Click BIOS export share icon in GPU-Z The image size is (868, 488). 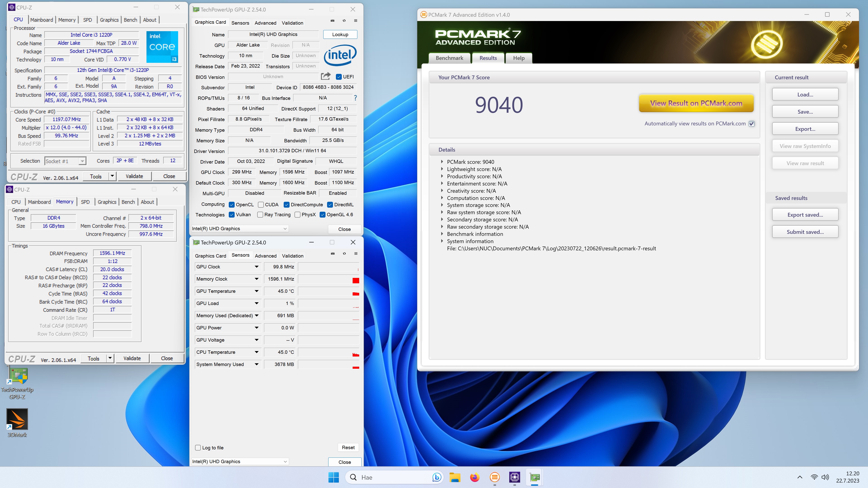click(x=325, y=76)
